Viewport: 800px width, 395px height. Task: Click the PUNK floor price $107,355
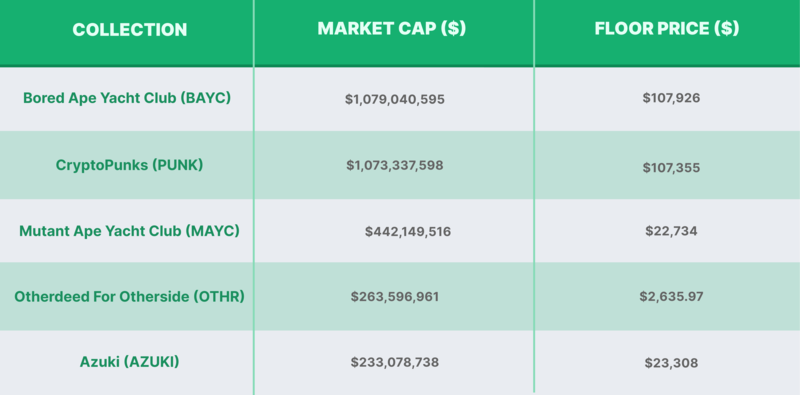click(671, 168)
